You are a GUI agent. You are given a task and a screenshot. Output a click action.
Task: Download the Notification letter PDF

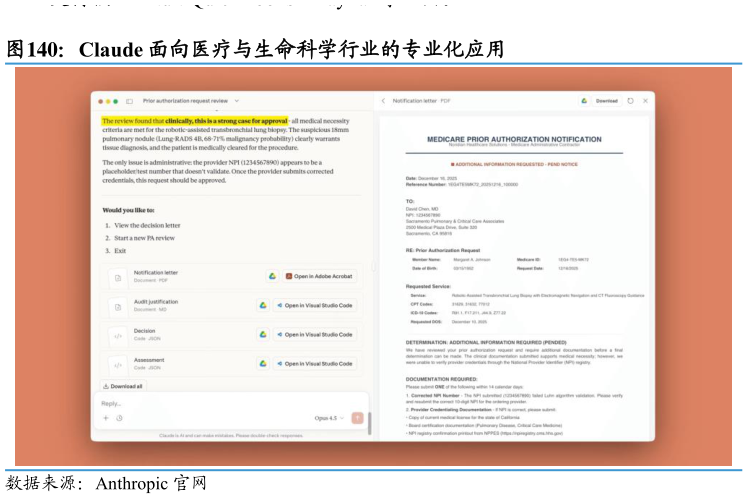606,101
